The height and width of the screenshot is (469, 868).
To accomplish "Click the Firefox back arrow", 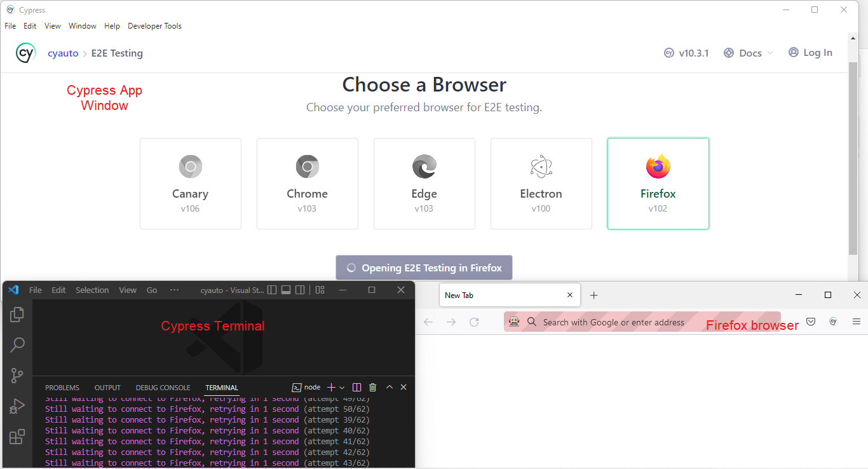I will tap(428, 322).
